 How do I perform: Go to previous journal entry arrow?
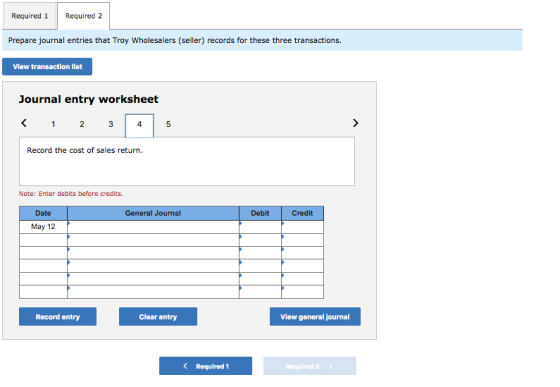tap(24, 123)
